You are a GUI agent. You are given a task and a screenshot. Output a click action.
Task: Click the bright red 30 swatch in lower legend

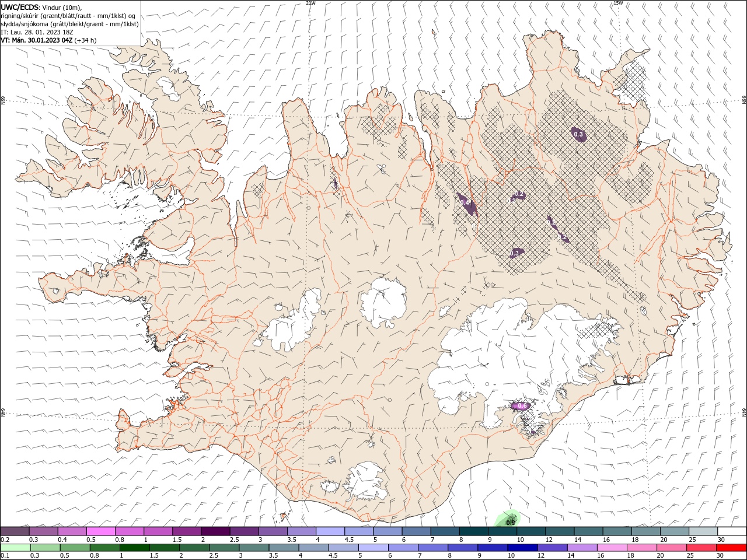(x=731, y=548)
